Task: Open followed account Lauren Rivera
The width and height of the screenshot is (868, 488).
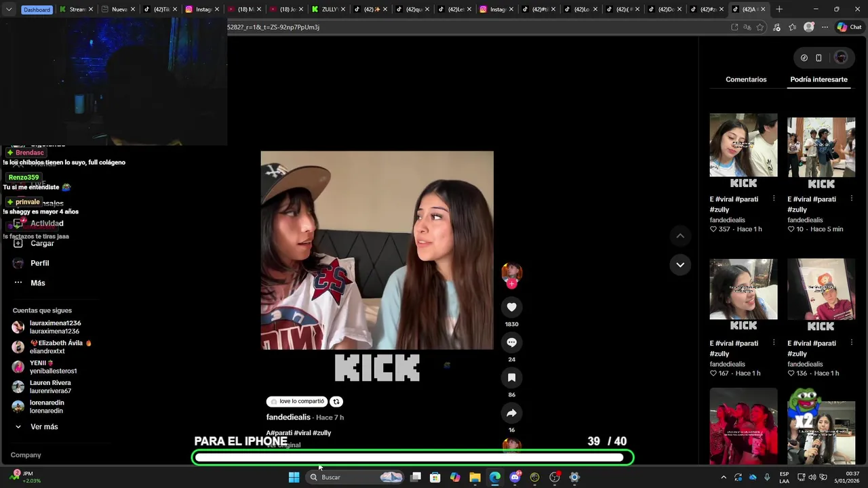Action: pyautogui.click(x=41, y=387)
